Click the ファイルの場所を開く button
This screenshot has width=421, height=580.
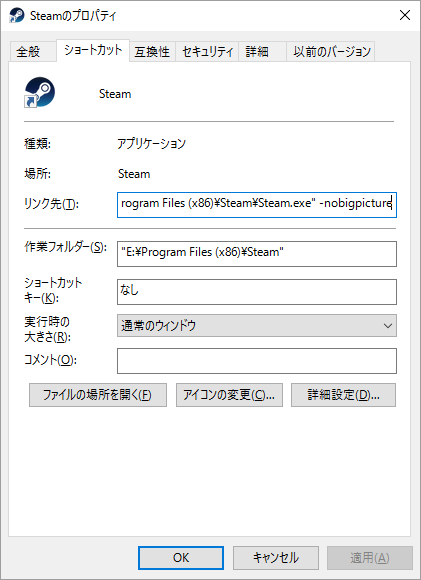coord(98,395)
